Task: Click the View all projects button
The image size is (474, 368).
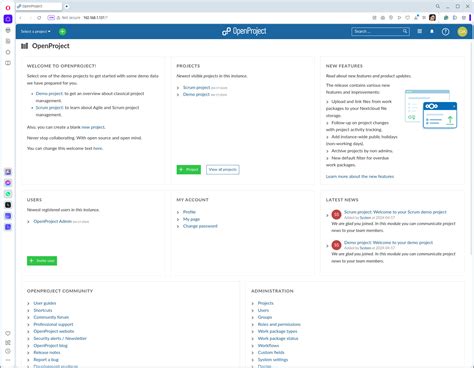Action: tap(223, 170)
